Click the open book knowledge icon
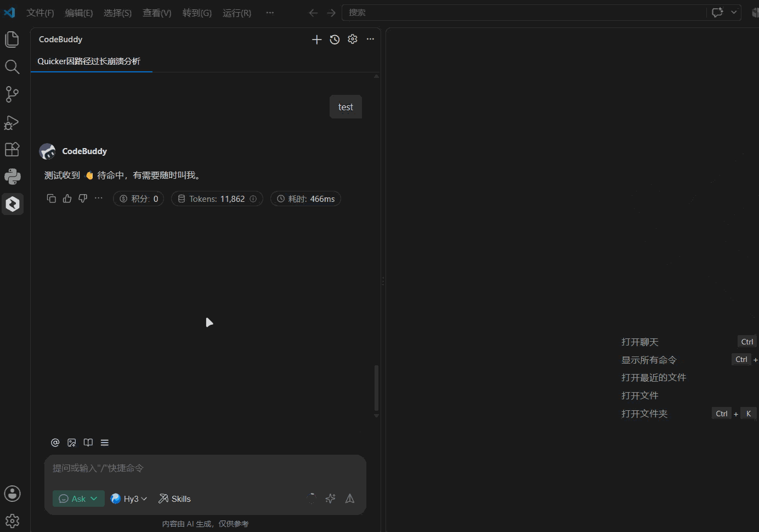The image size is (759, 532). pos(88,443)
